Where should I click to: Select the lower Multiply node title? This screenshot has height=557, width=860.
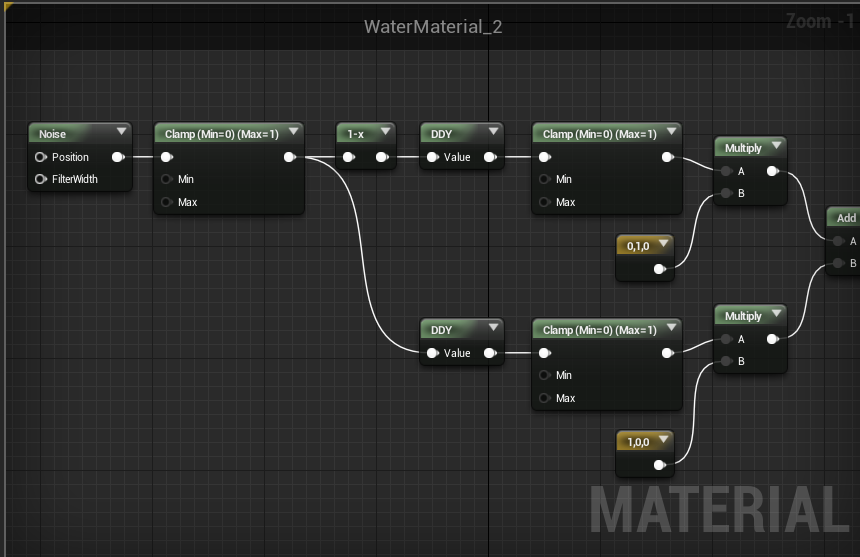[743, 316]
